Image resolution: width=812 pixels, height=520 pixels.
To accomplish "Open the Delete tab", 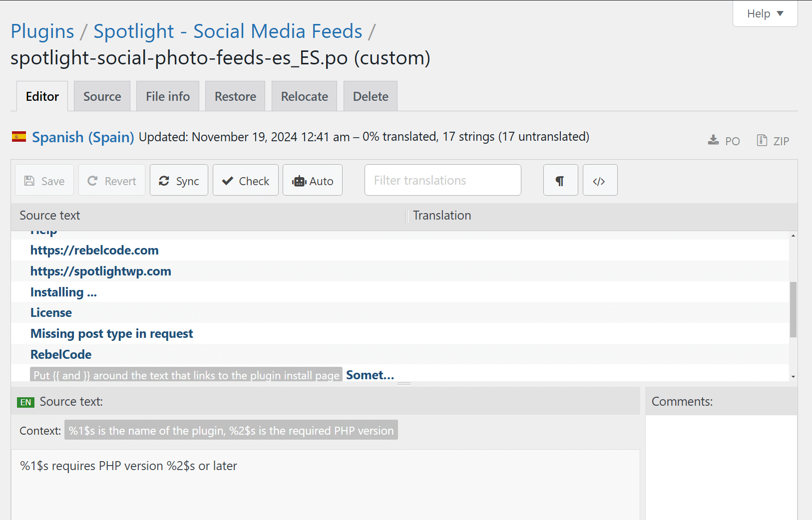I will [371, 96].
